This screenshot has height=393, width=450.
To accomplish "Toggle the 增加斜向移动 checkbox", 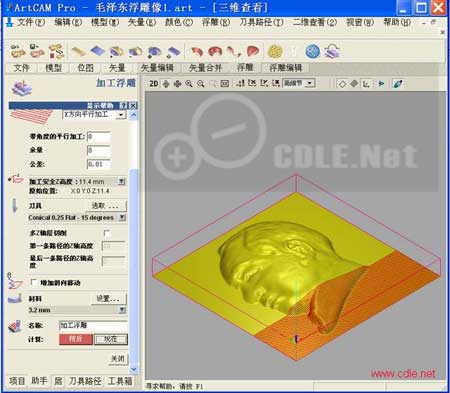I will click(x=33, y=282).
